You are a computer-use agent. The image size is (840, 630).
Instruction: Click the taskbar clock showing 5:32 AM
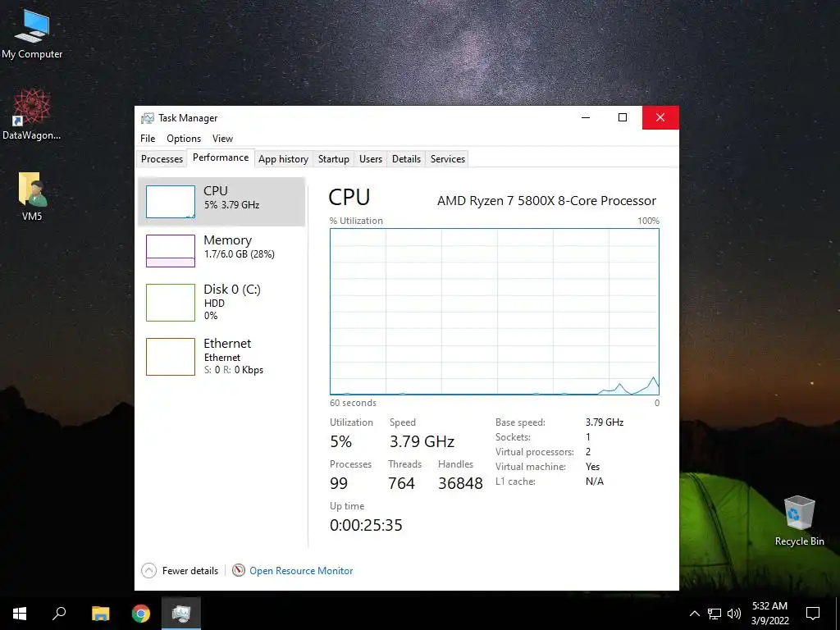(x=769, y=614)
